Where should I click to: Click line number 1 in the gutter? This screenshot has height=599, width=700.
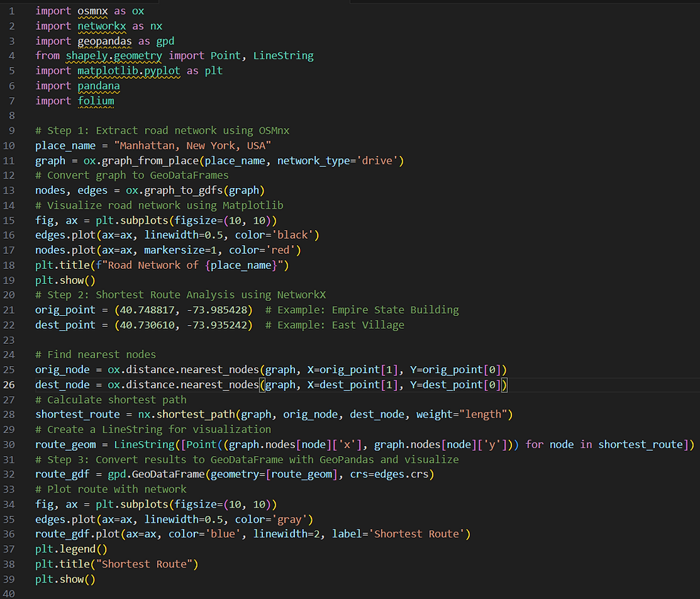(11, 11)
